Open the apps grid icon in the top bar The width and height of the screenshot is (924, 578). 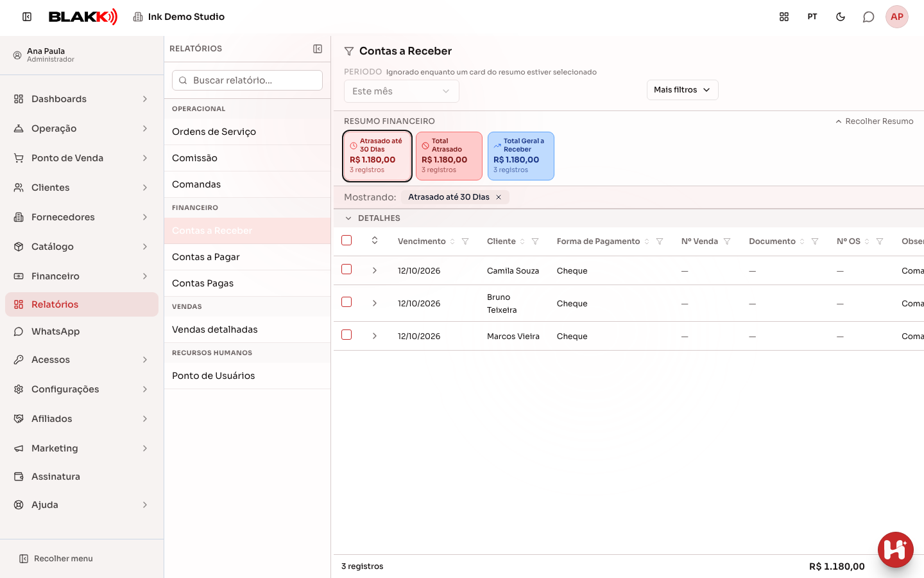pyautogui.click(x=784, y=17)
